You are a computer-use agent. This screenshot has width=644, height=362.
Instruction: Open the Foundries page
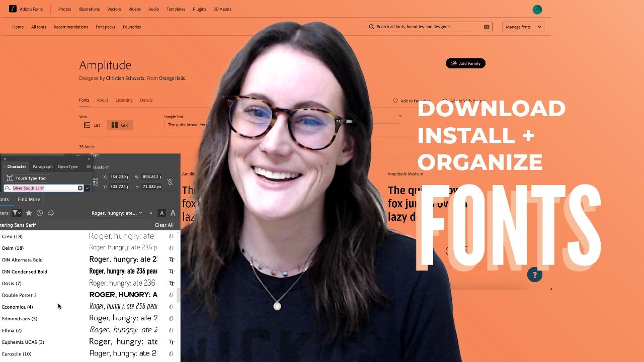click(x=132, y=27)
